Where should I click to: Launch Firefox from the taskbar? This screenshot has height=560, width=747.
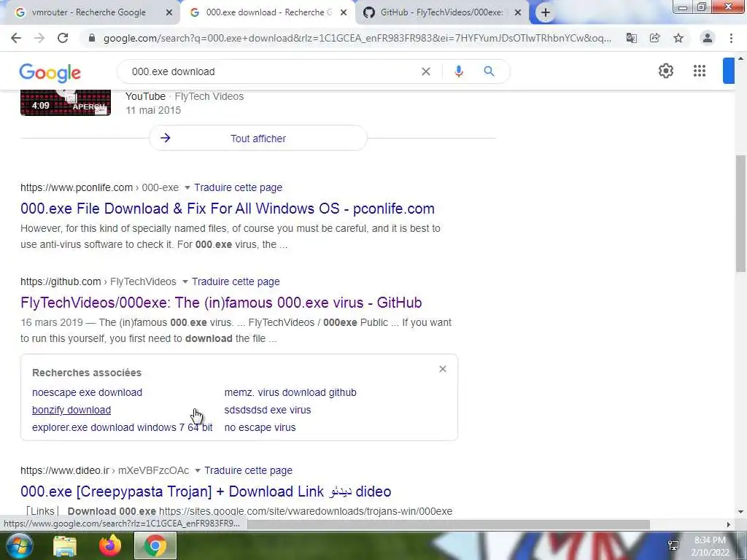(110, 546)
